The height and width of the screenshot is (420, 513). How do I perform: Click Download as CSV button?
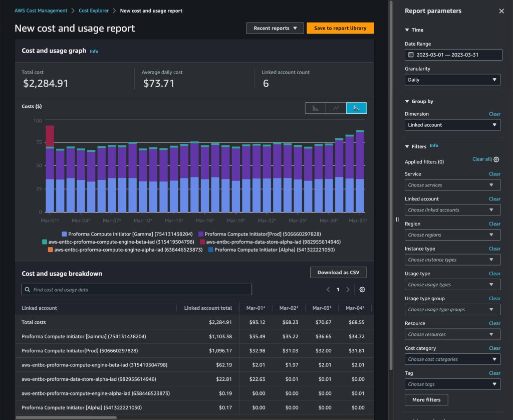(338, 272)
